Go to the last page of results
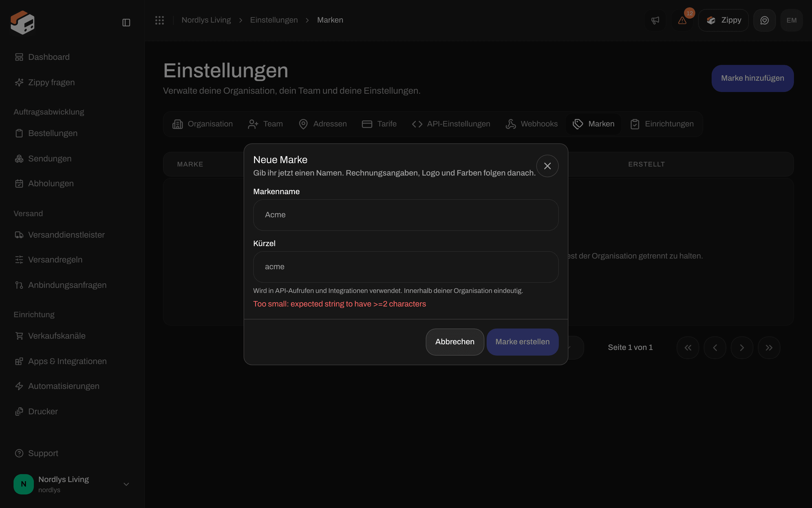The image size is (812, 508). pos(769,348)
